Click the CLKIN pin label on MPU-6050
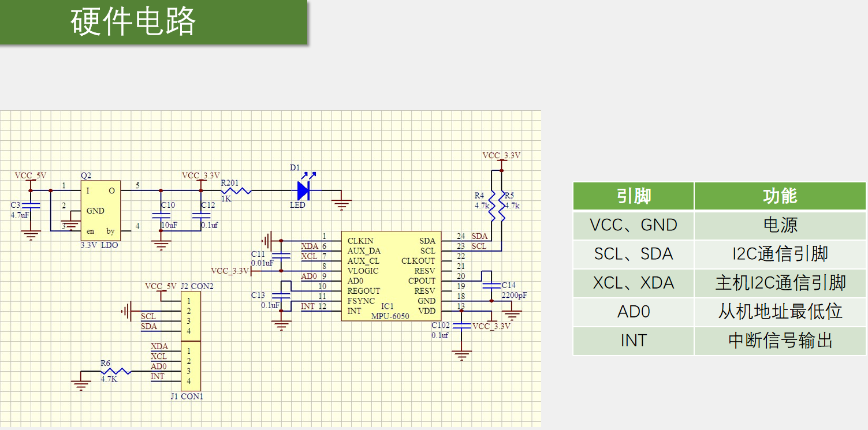The height and width of the screenshot is (430, 868). (360, 241)
